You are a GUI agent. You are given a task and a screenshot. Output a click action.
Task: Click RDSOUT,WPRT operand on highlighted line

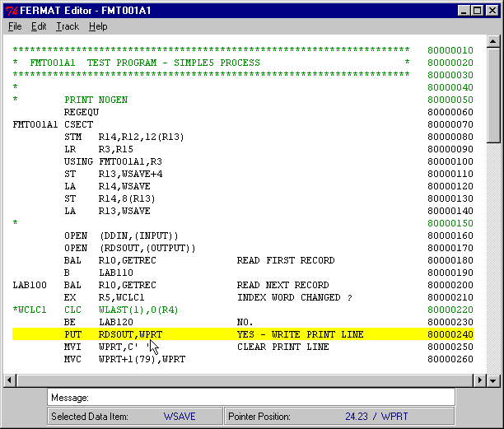click(130, 334)
